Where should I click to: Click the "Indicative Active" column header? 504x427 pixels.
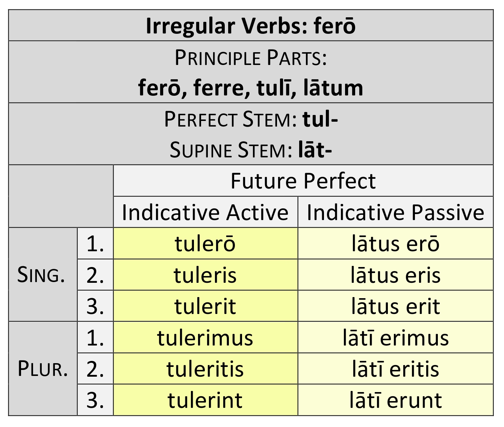205,213
